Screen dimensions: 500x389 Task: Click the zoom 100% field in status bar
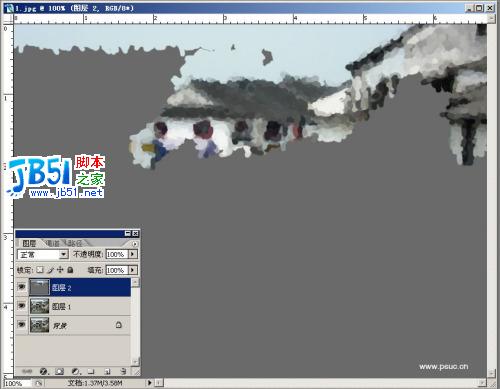pyautogui.click(x=17, y=383)
